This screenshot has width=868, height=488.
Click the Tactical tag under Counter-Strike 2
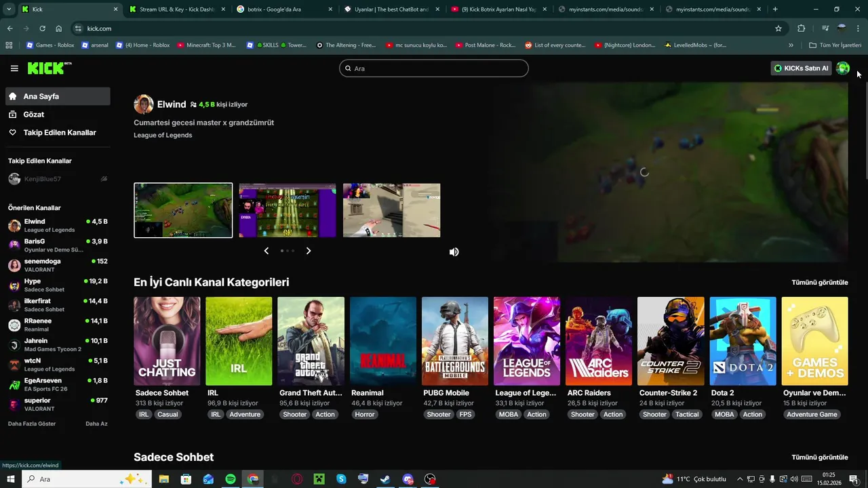[687, 414]
